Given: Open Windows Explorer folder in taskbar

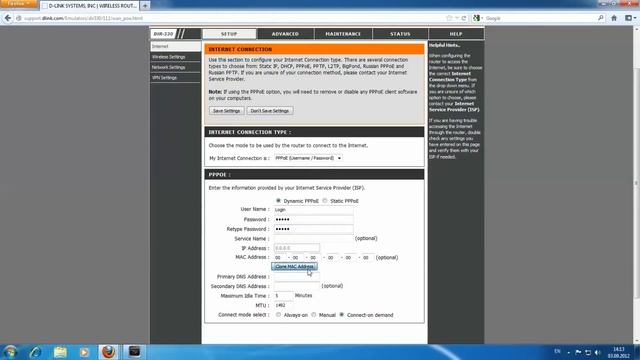Looking at the screenshot, I should point(60,352).
